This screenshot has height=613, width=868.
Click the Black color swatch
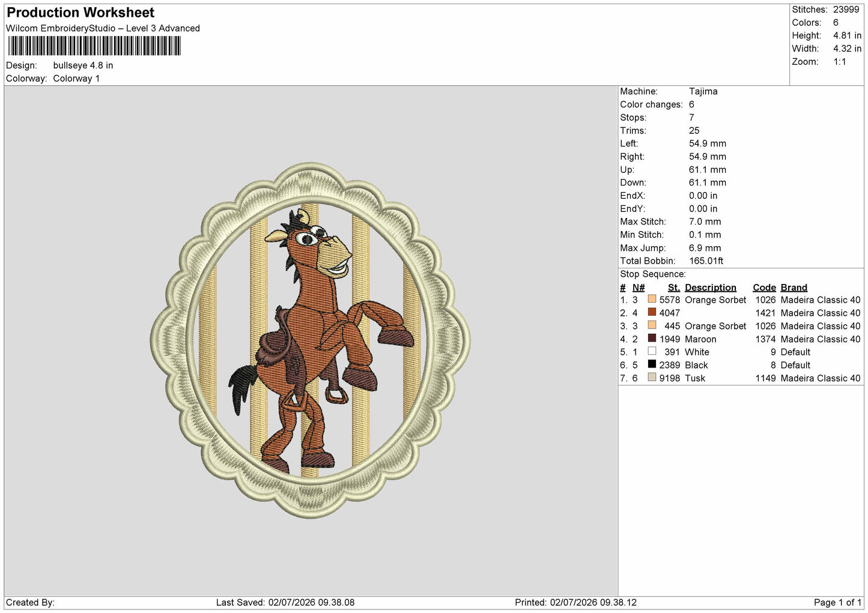coord(652,364)
